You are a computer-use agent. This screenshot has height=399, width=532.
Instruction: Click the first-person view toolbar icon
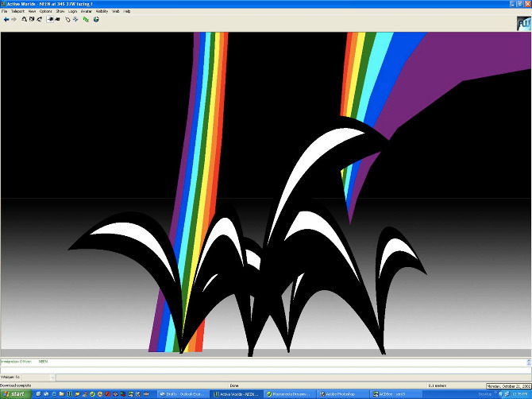49,19
